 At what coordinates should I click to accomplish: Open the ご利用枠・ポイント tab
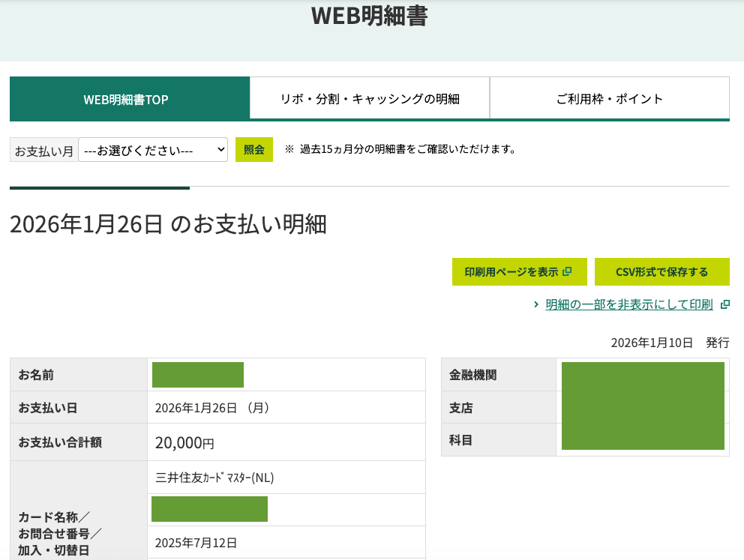[x=609, y=99]
